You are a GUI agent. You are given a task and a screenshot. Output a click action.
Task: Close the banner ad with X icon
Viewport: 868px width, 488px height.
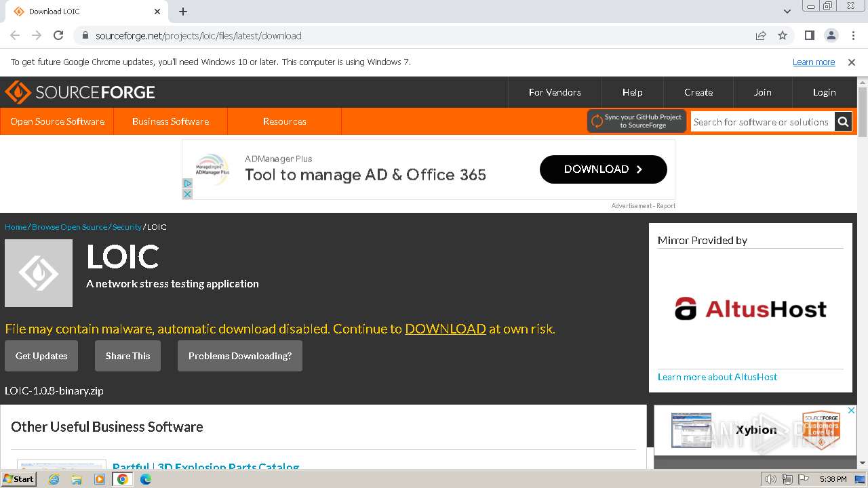point(187,194)
